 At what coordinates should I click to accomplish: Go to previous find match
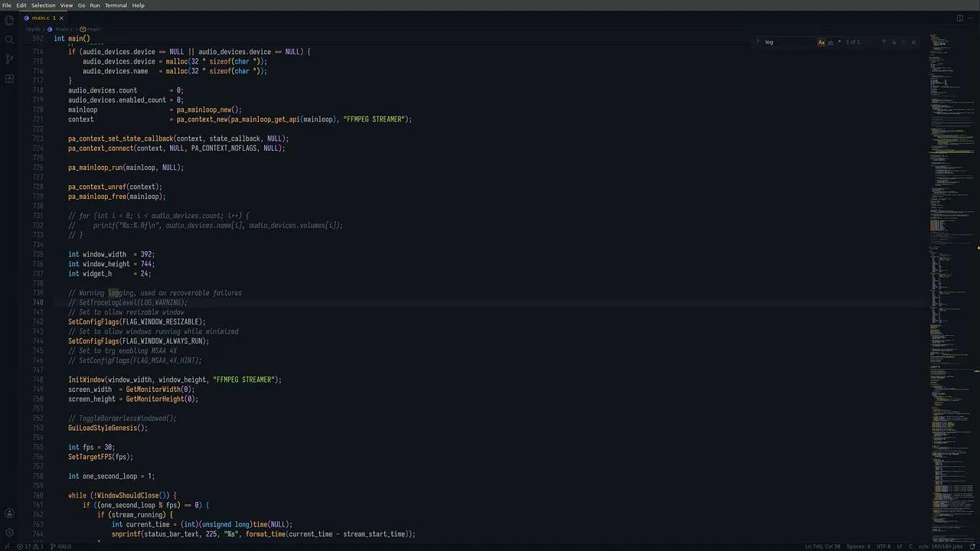click(884, 42)
